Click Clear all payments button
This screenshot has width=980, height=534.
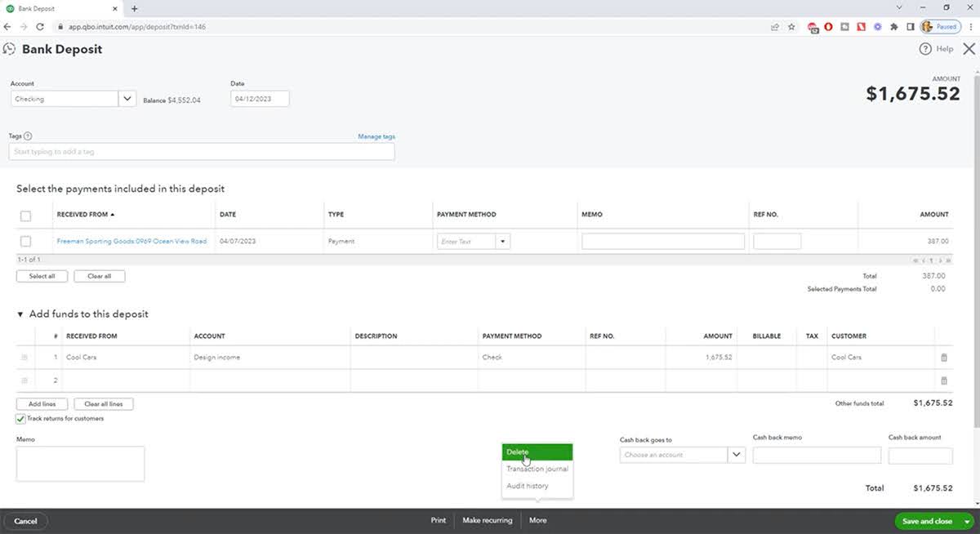[x=99, y=276]
